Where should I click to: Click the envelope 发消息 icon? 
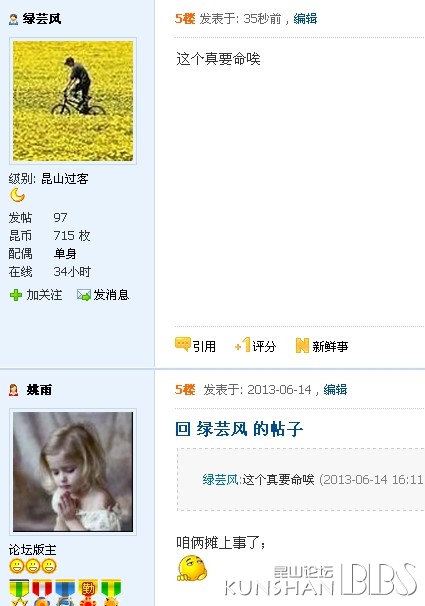coord(83,295)
